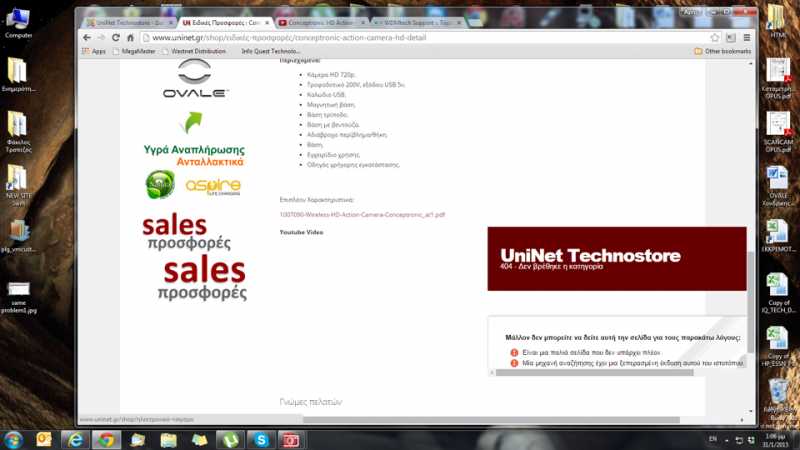Click the browser forward arrow
This screenshot has height=450, width=800.
[x=101, y=38]
